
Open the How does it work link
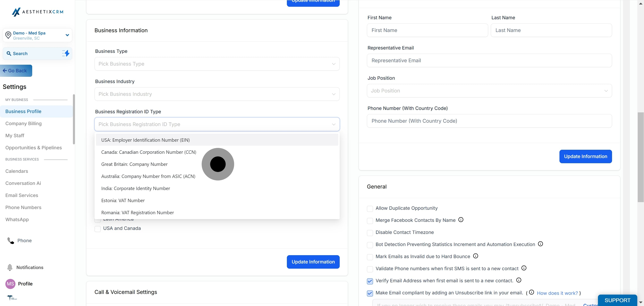click(557, 293)
